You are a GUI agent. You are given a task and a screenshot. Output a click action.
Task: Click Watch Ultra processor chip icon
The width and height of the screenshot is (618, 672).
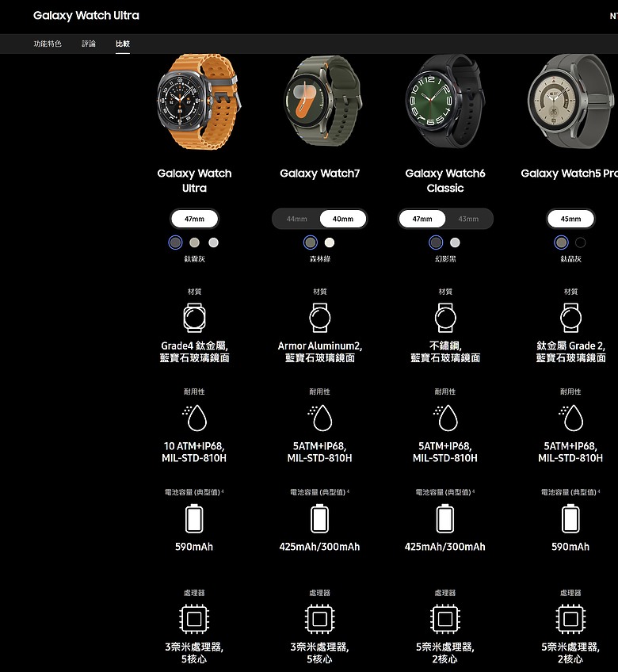pyautogui.click(x=194, y=619)
